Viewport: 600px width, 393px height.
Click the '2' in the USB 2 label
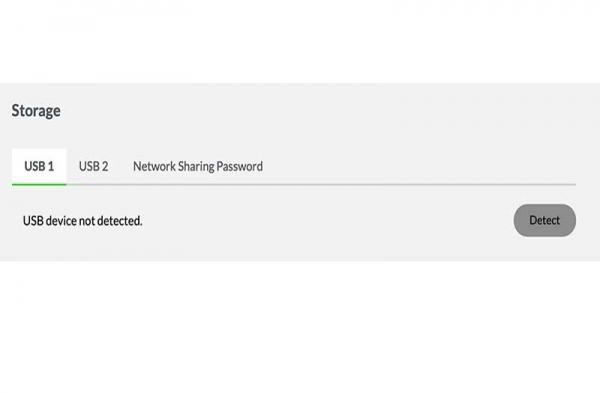tap(104, 166)
